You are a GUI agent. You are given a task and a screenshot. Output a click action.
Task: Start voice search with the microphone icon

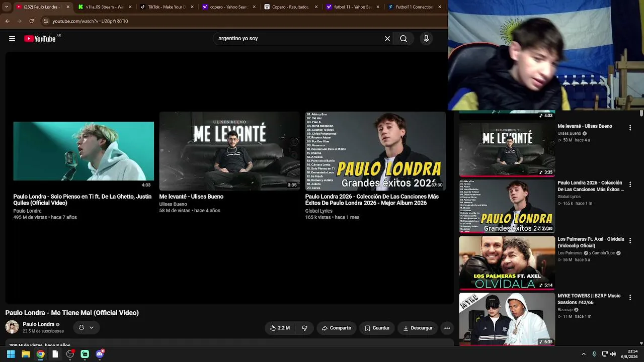click(426, 39)
